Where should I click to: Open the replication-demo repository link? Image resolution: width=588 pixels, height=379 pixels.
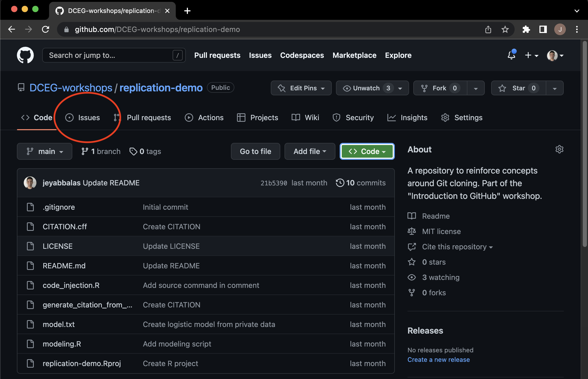click(x=161, y=88)
